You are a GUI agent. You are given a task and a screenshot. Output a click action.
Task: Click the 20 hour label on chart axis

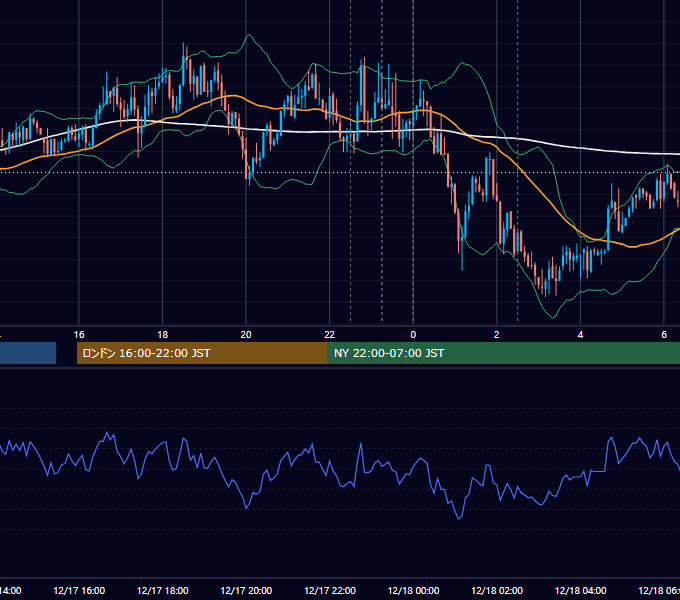(x=246, y=335)
